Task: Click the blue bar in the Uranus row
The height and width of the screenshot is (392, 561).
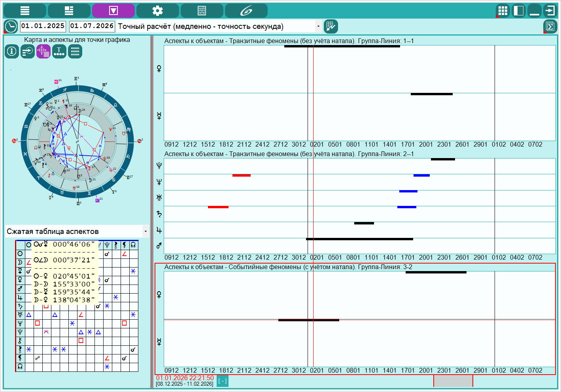Action: [408, 191]
